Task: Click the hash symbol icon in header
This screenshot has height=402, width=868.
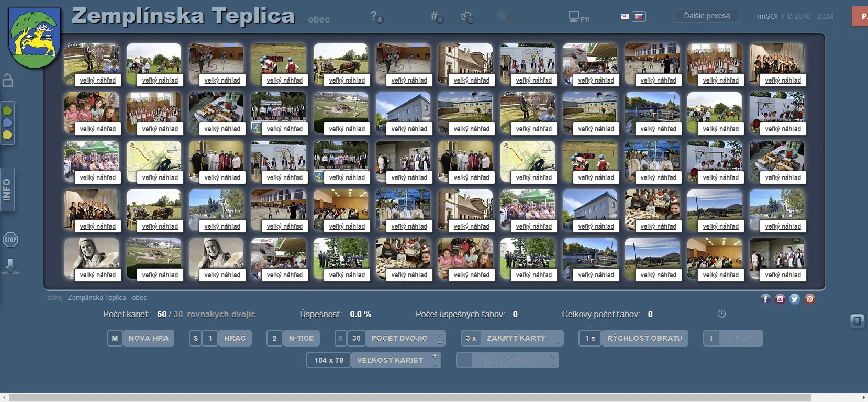Action: click(435, 17)
